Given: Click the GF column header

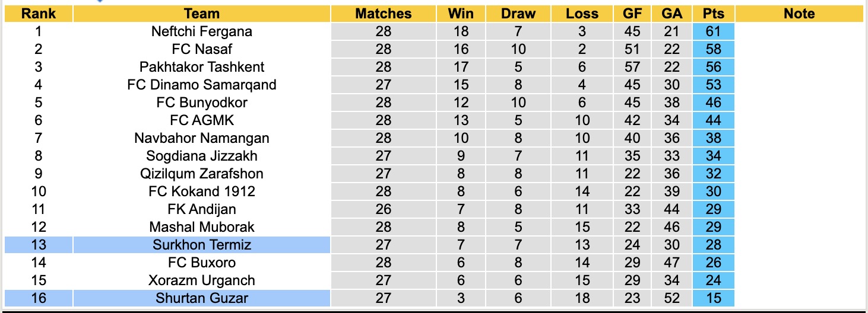Looking at the screenshot, I should click(x=632, y=14).
